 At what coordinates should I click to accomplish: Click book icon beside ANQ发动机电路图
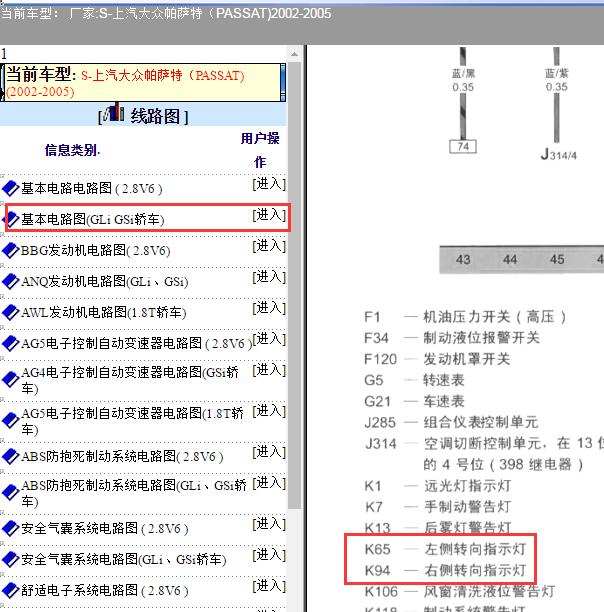pos(11,281)
